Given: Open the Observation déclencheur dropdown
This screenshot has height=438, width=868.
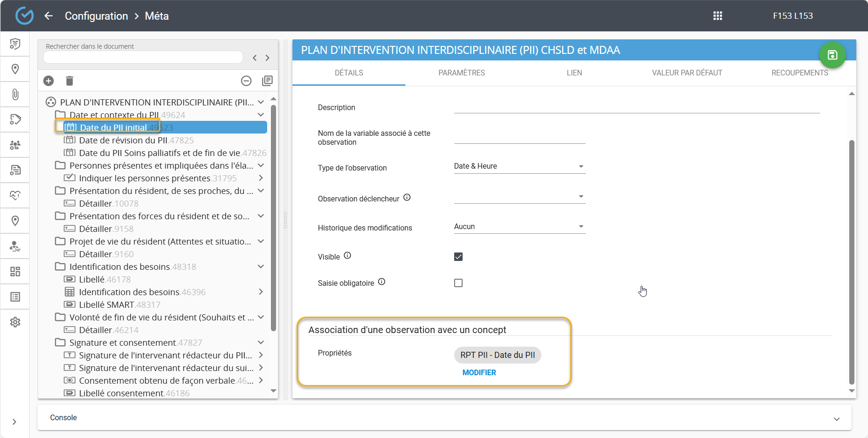Looking at the screenshot, I should (x=519, y=197).
